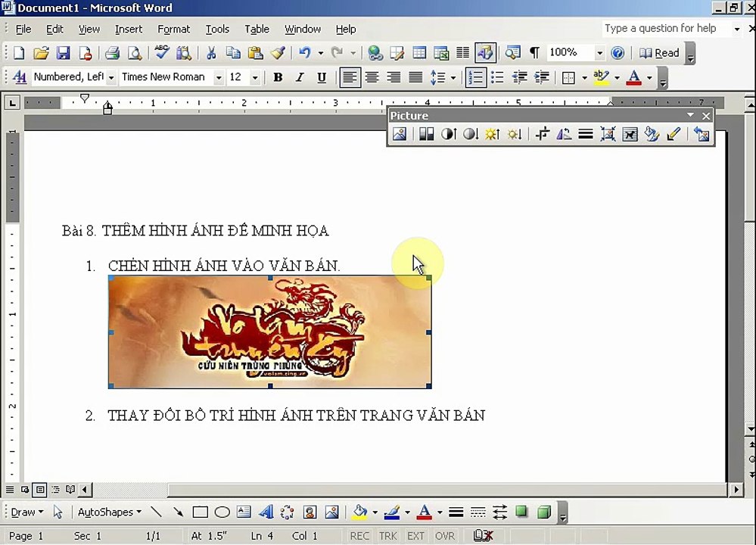
Task: Open the Edit menu
Action: point(54,29)
